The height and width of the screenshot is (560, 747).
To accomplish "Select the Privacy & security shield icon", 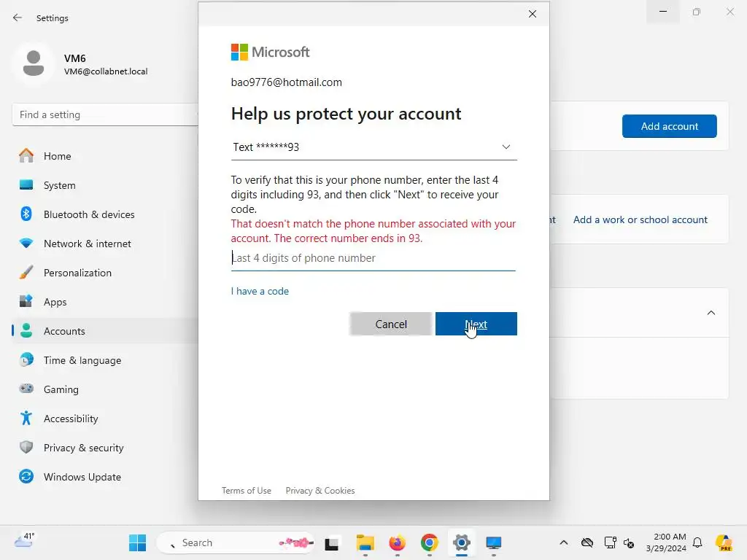I will click(26, 447).
